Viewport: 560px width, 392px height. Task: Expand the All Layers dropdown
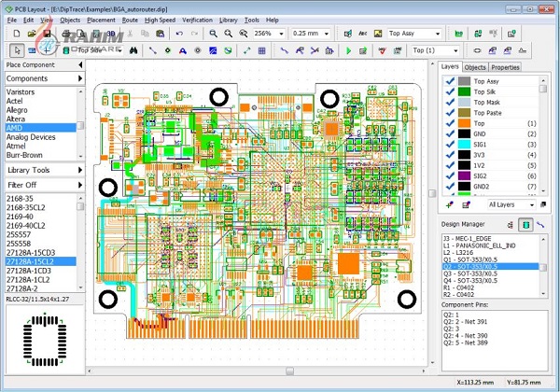531,203
